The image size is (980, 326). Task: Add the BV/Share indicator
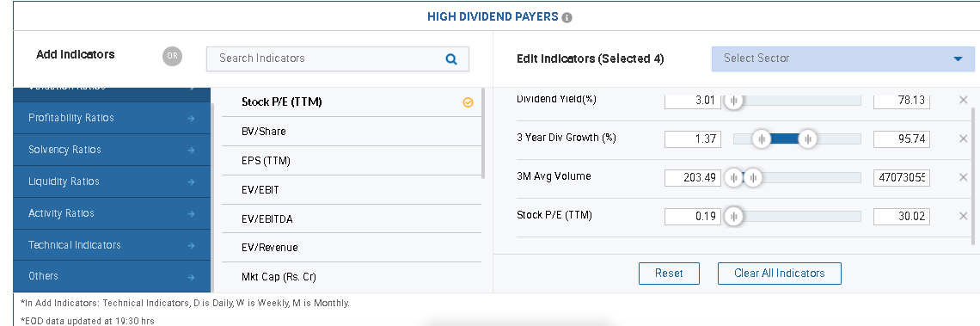pos(352,132)
